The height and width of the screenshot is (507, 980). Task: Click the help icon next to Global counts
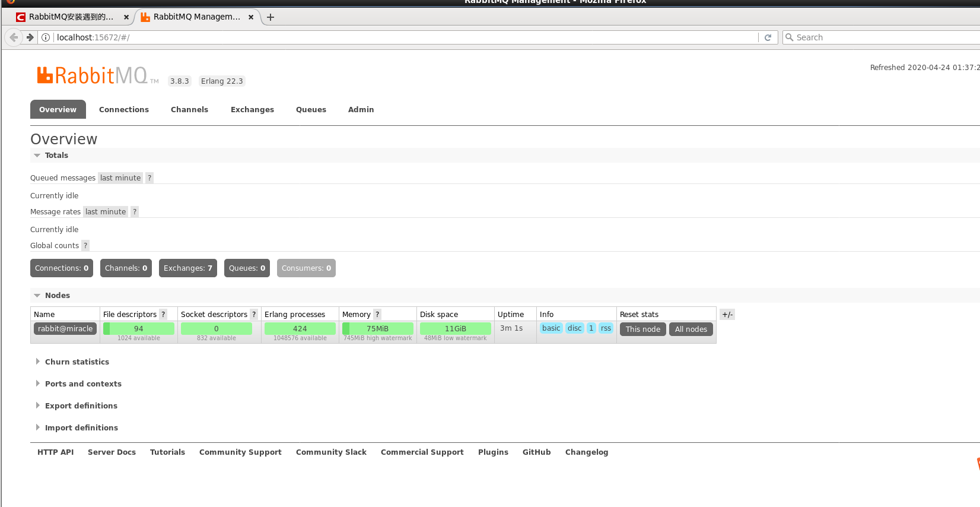[x=85, y=246]
